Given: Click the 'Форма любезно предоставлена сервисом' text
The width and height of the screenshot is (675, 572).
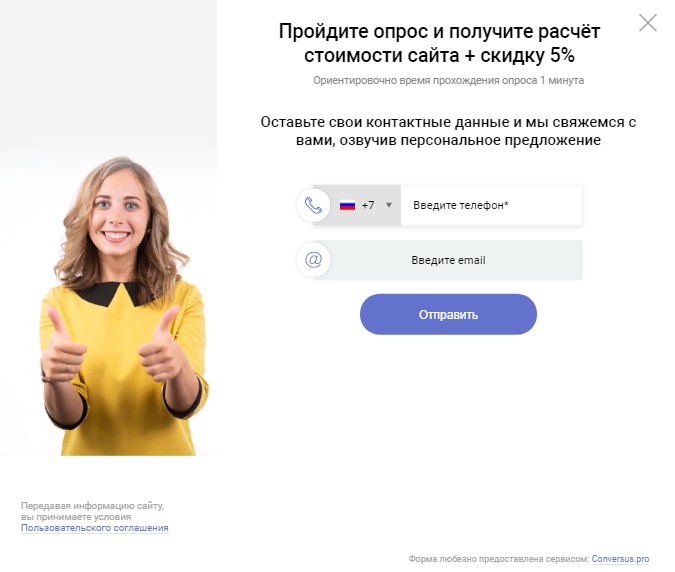Looking at the screenshot, I should coord(499,559).
